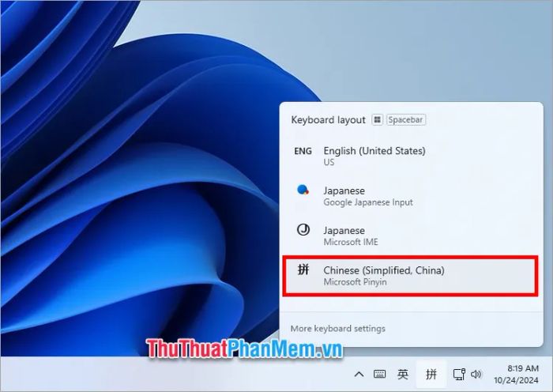553x392 pixels.
Task: Toggle the Chinese/English mode indicator 英
Action: 403,374
